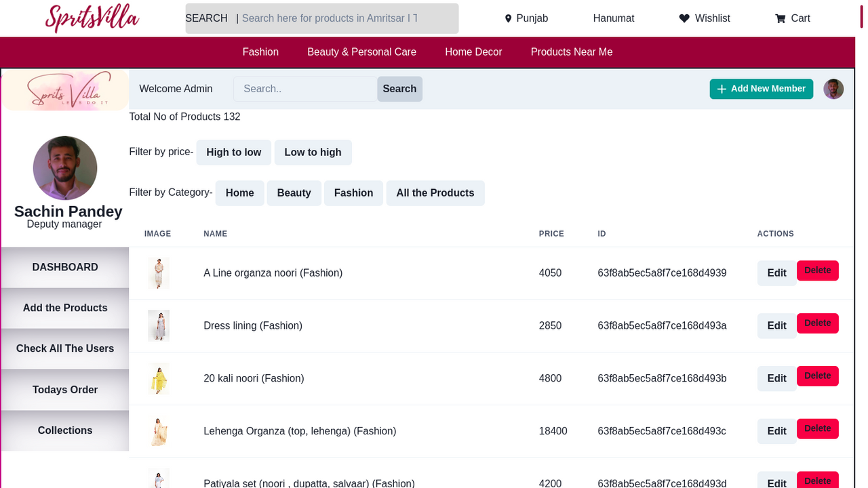
Task: Click the plus icon on Add New Member
Action: (x=722, y=89)
